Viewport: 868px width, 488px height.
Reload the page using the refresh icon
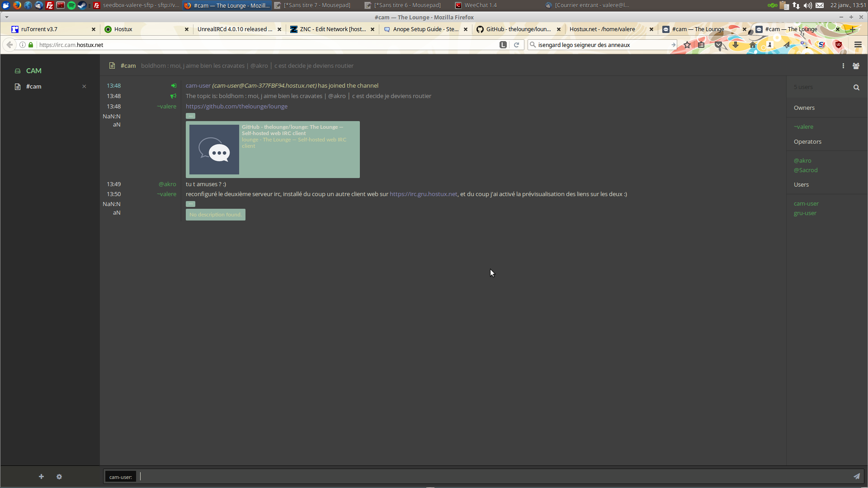(516, 45)
